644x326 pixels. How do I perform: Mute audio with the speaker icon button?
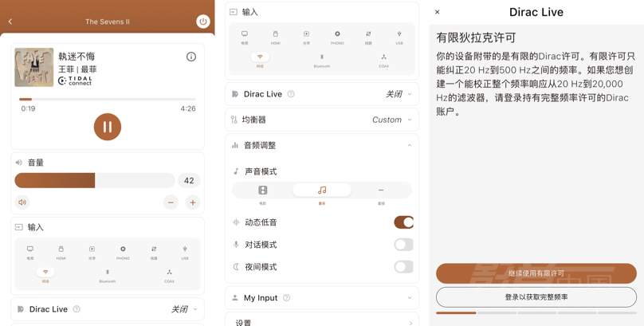22,202
